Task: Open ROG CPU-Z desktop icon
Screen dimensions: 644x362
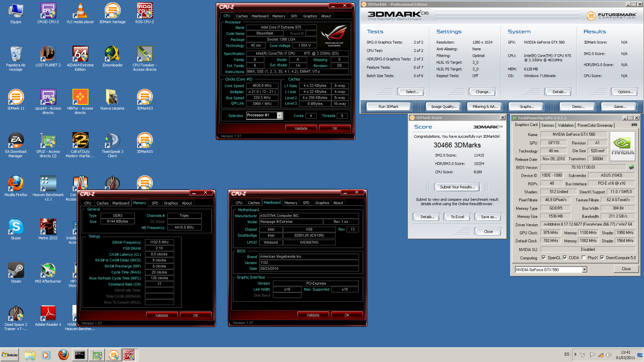Action: click(x=144, y=13)
